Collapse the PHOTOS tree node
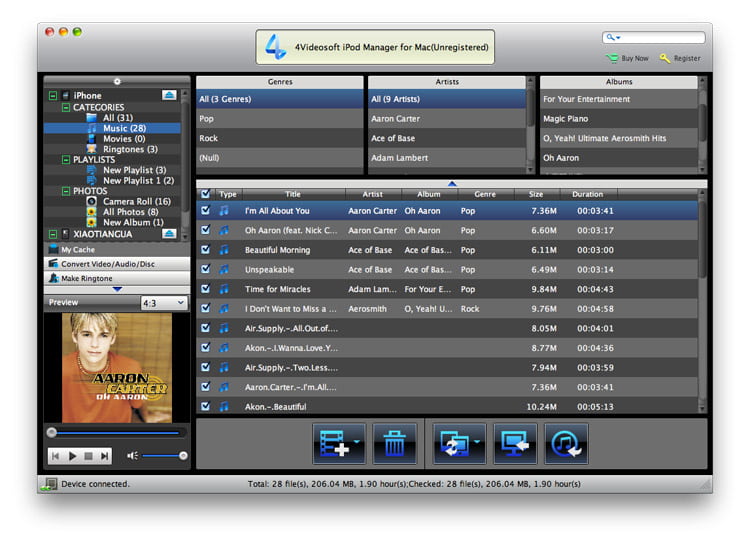750x545 pixels. pyautogui.click(x=66, y=191)
